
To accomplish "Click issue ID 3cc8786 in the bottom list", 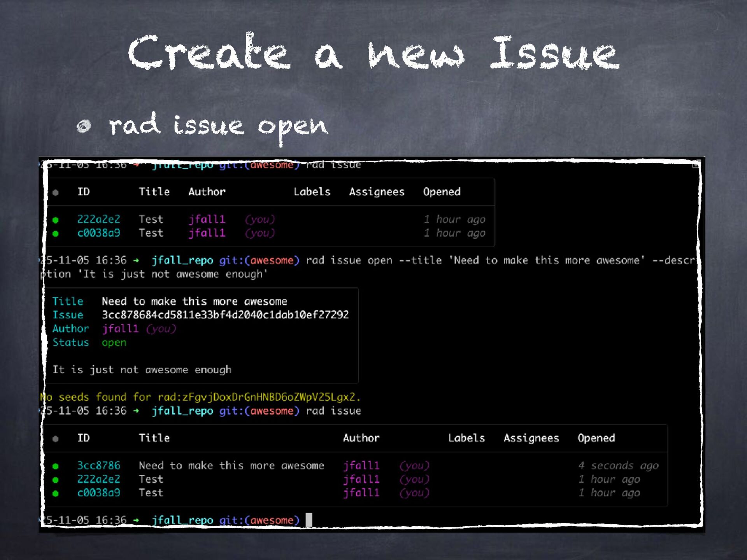I will (98, 465).
